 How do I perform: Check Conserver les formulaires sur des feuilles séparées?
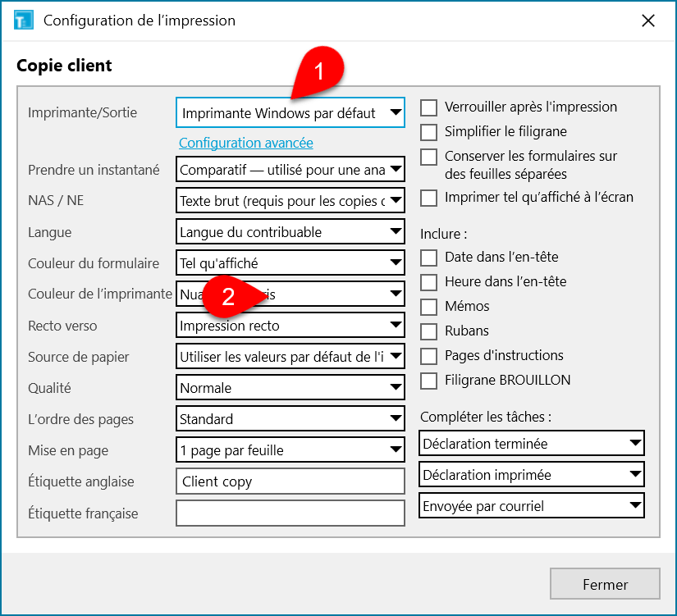(x=428, y=157)
